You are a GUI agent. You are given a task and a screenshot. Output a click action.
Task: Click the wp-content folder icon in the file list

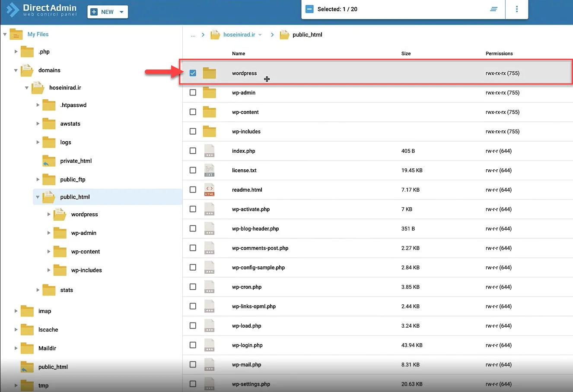click(209, 112)
